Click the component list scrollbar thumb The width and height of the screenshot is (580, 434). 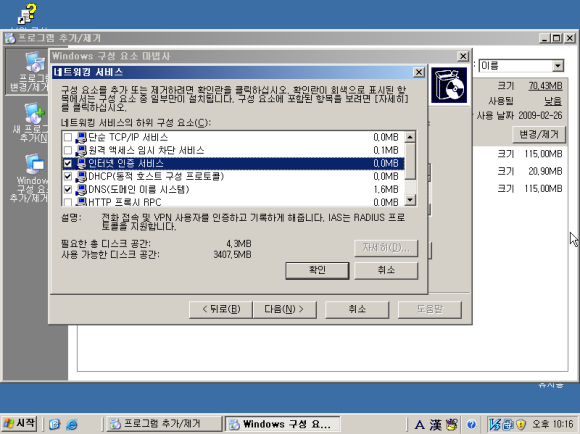(x=410, y=162)
